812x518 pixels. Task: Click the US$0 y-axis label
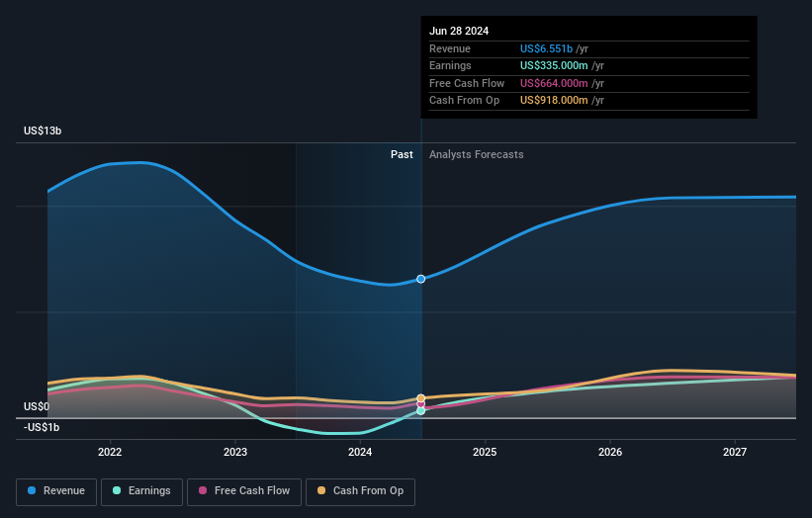(x=37, y=406)
